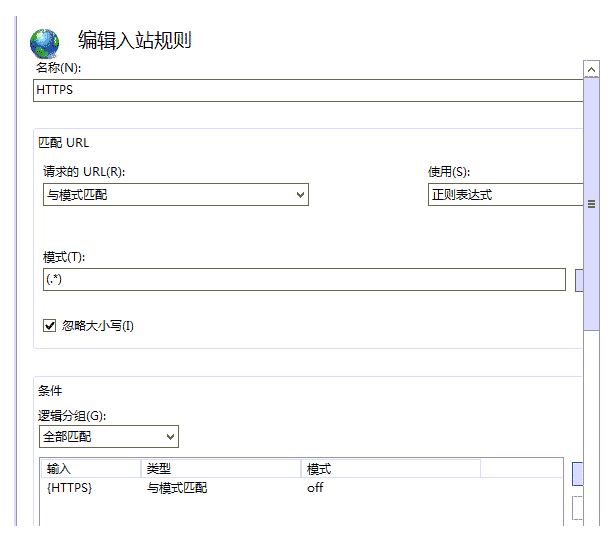Click the 名称 field containing HTTPS
Image resolution: width=613 pixels, height=550 pixels.
tap(300, 90)
